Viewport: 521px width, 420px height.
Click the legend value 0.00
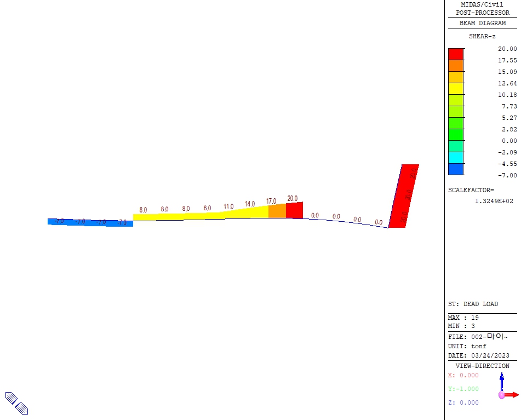(x=509, y=141)
